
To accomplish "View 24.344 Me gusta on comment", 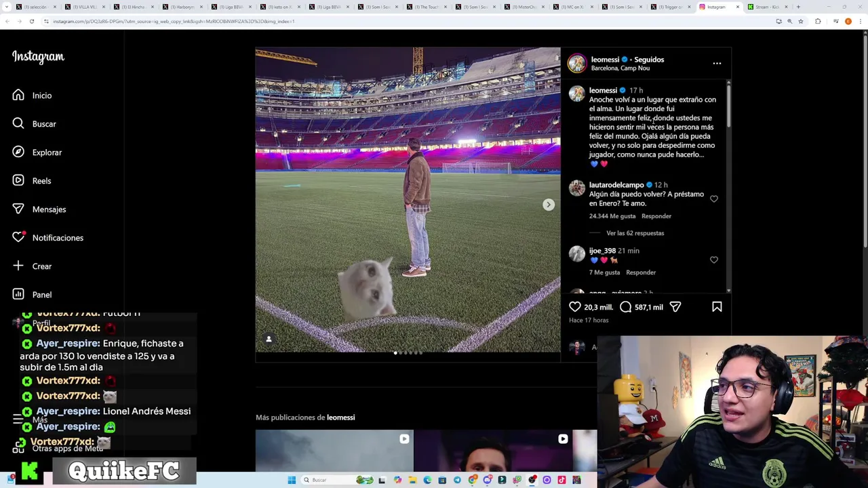I will pos(612,216).
